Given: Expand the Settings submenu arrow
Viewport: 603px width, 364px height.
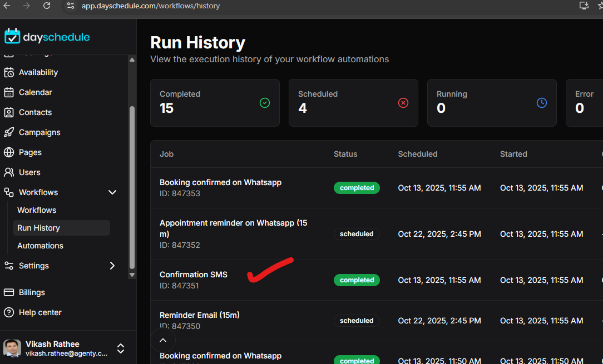Looking at the screenshot, I should pos(112,266).
